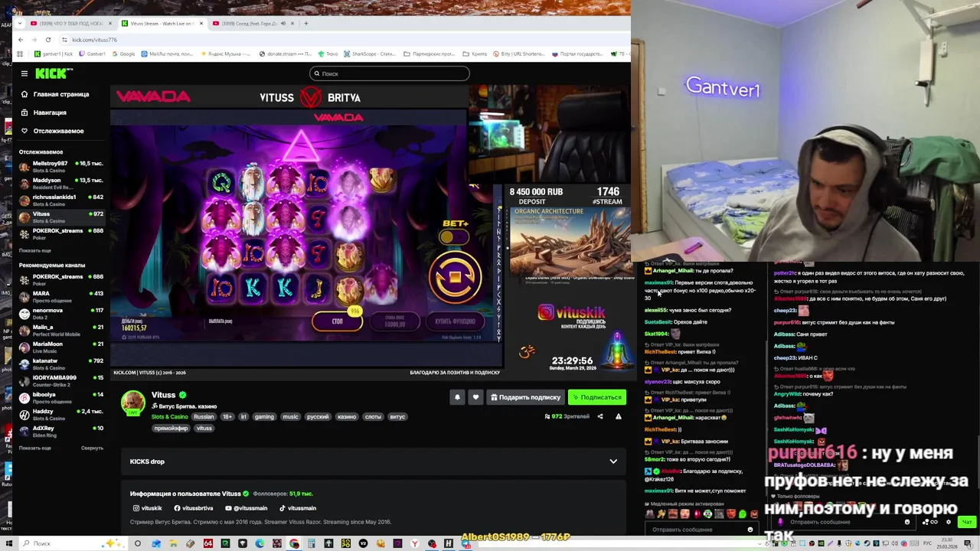This screenshot has height=551, width=980.
Task: Select the прямойэфир tag
Action: pos(171,429)
